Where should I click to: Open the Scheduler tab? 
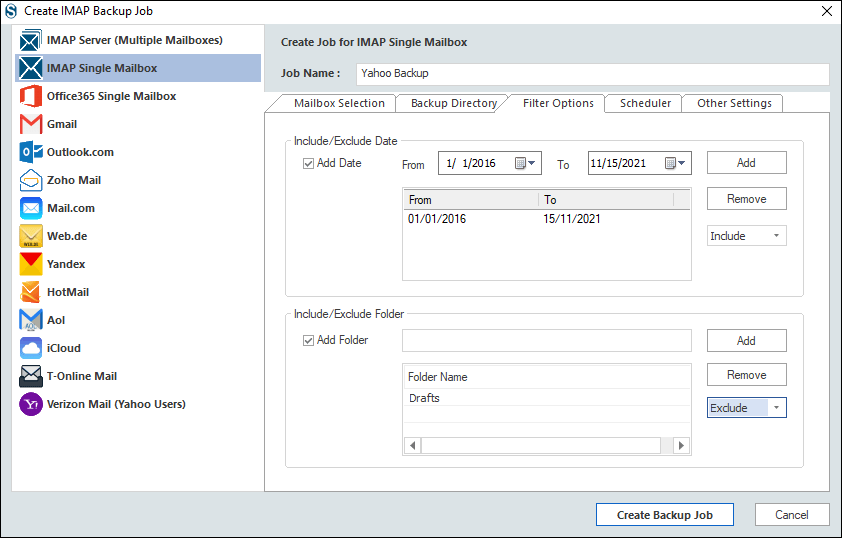point(645,103)
